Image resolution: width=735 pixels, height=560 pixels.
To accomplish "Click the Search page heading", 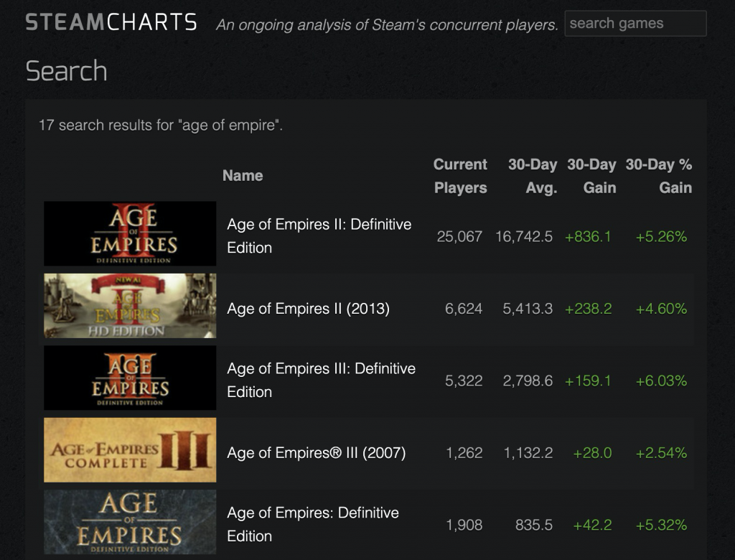I will click(66, 71).
